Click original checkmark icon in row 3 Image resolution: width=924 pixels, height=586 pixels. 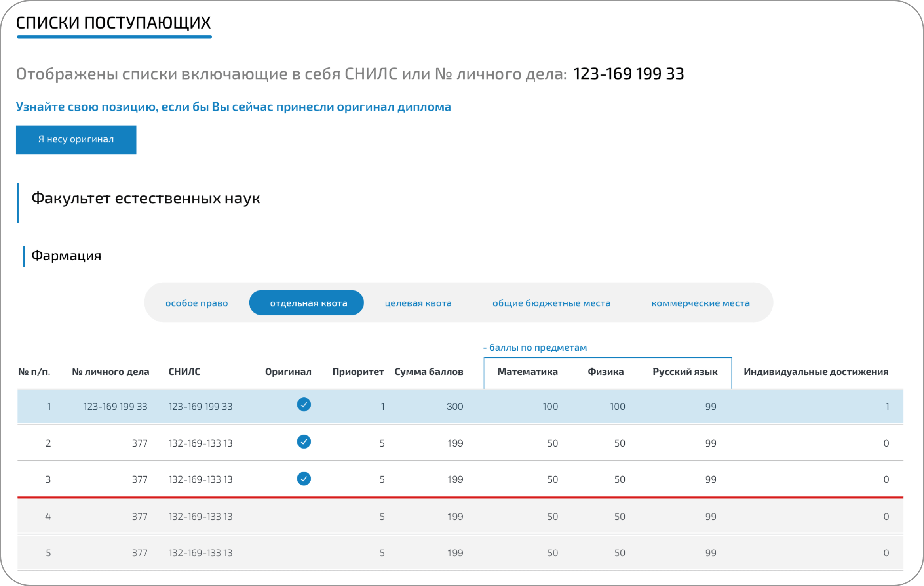[304, 479]
